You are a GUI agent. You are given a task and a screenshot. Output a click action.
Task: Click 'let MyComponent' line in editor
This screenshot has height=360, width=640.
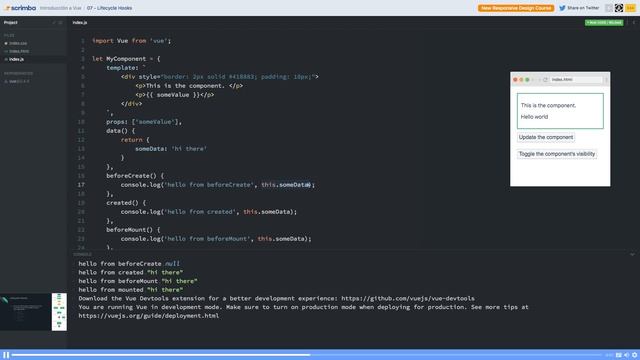click(x=126, y=59)
